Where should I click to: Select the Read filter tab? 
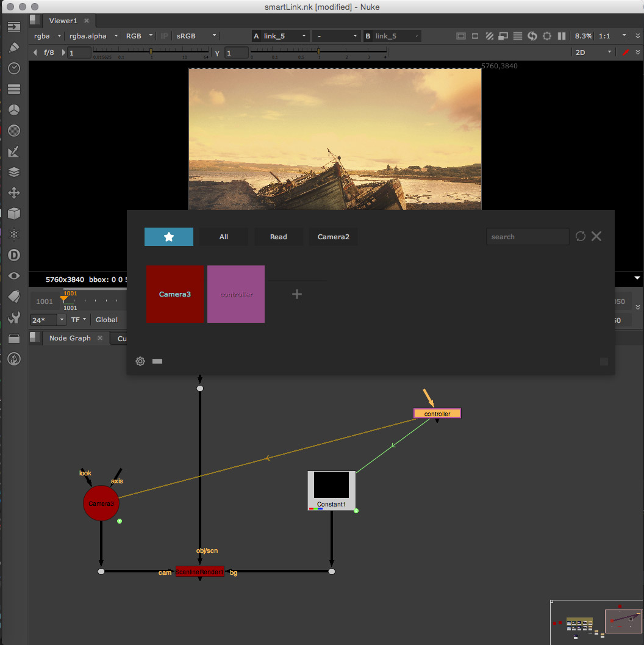[x=278, y=237]
